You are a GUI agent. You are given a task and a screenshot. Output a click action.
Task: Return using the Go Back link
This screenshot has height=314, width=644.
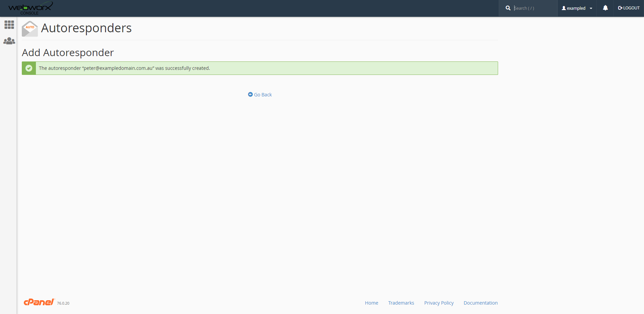[x=260, y=95]
